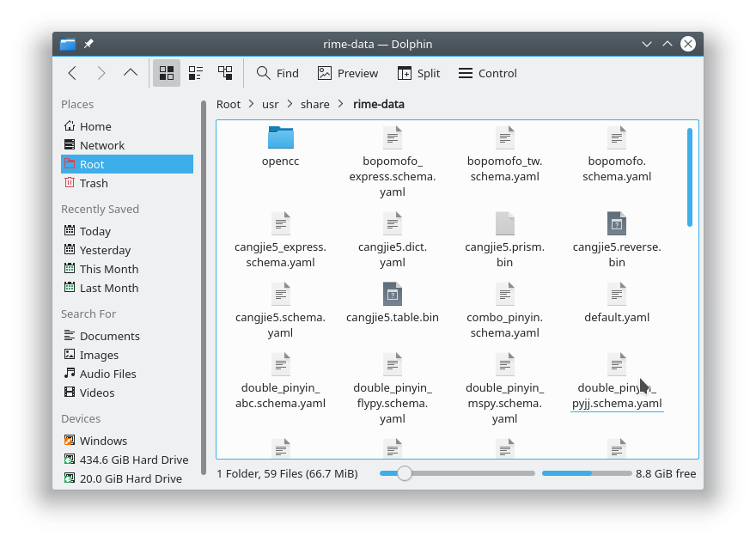Screen dimensions: 756x542
Task: Keep window above others via up chevron
Action: tap(668, 44)
